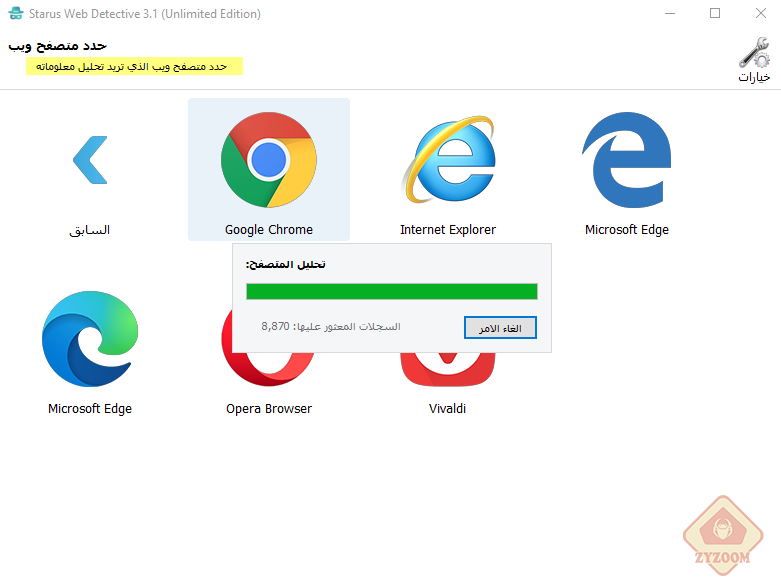Select the Vivaldi browser icon

click(448, 369)
